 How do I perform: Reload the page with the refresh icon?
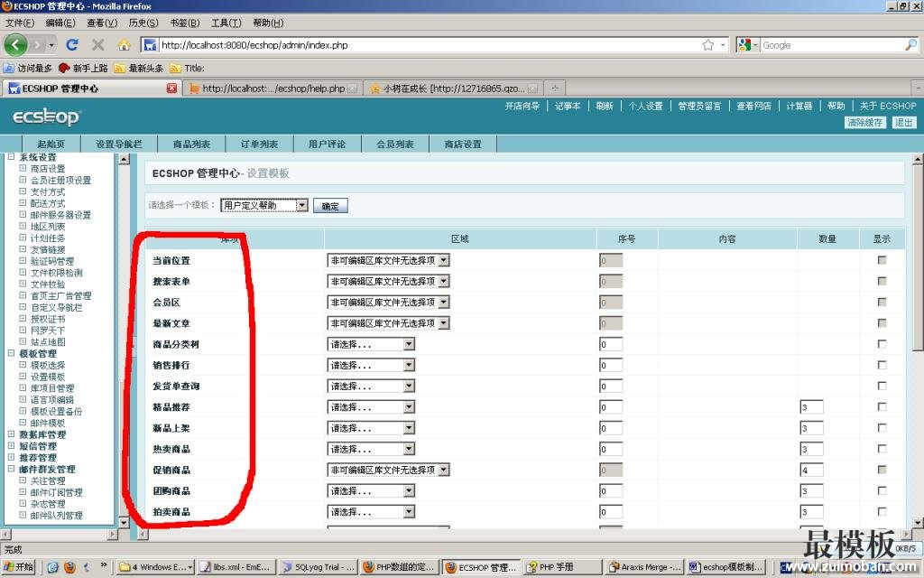point(72,44)
